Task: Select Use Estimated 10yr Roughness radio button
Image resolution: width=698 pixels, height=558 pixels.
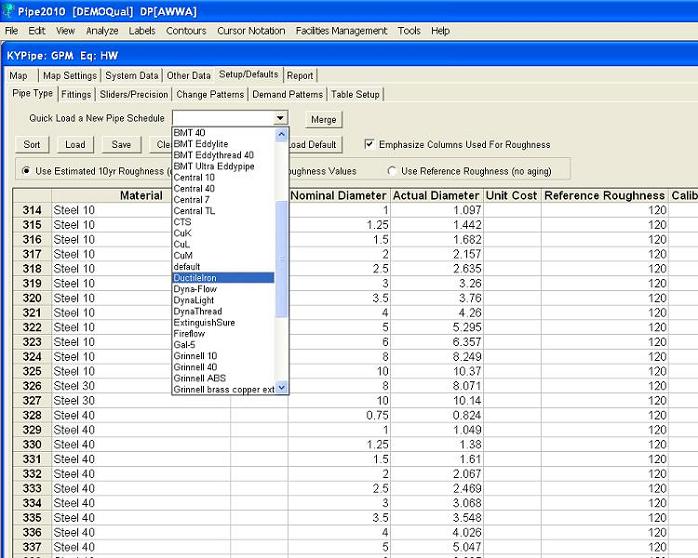Action: pyautogui.click(x=26, y=170)
